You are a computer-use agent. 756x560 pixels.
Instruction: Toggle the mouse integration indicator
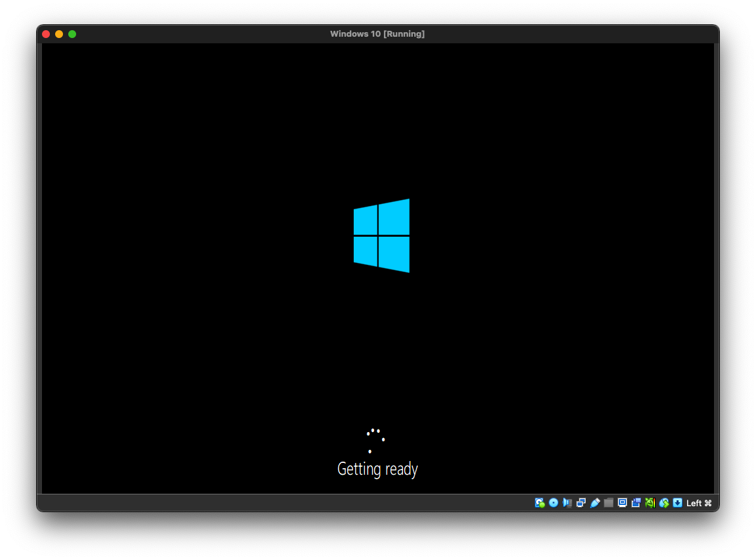663,503
